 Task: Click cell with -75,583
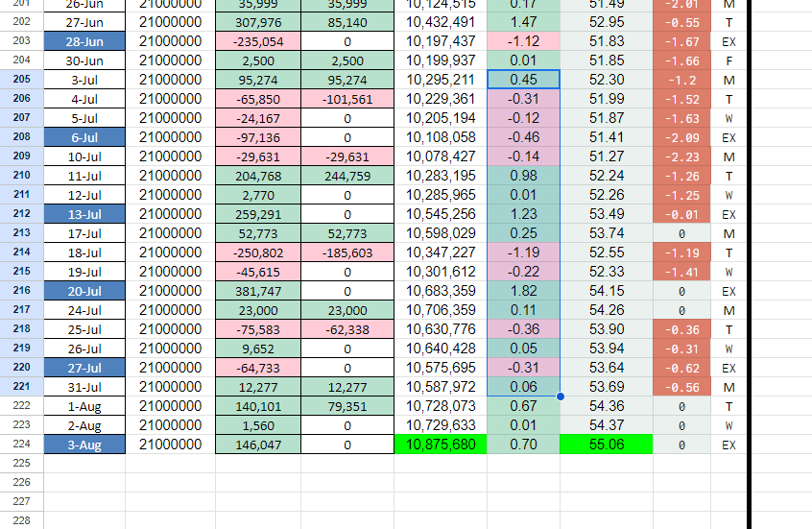[258, 329]
